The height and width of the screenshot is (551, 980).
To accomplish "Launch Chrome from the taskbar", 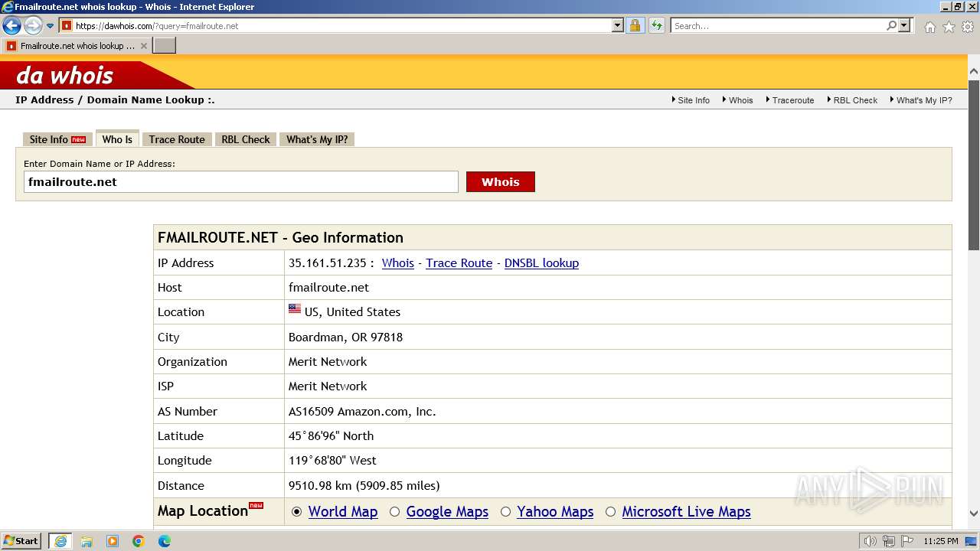I will (139, 541).
